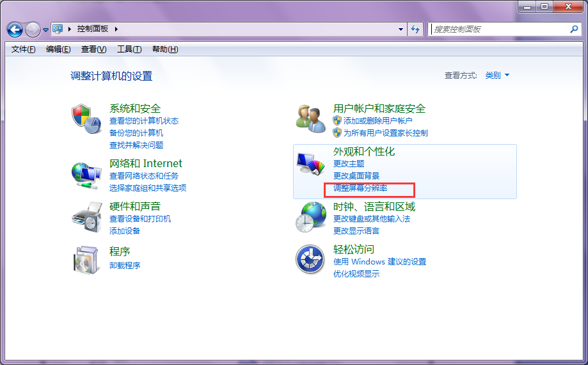Click 备份您的计算机 link
This screenshot has width=588, height=365.
click(x=136, y=133)
